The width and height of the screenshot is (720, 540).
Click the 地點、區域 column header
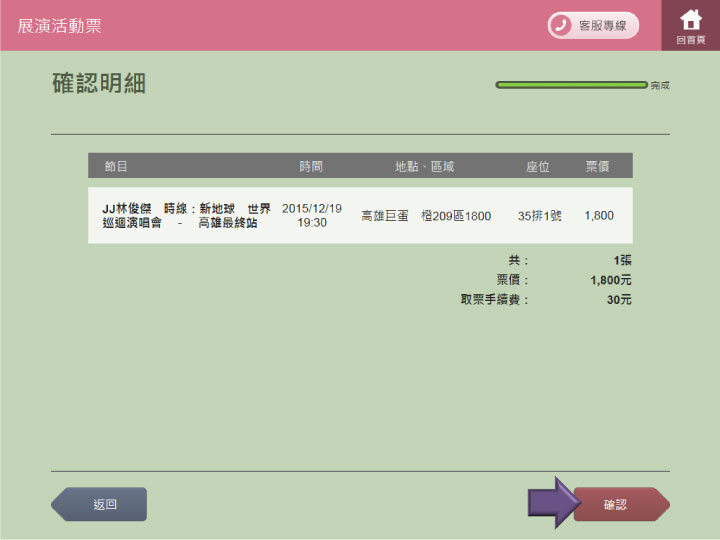(x=424, y=166)
